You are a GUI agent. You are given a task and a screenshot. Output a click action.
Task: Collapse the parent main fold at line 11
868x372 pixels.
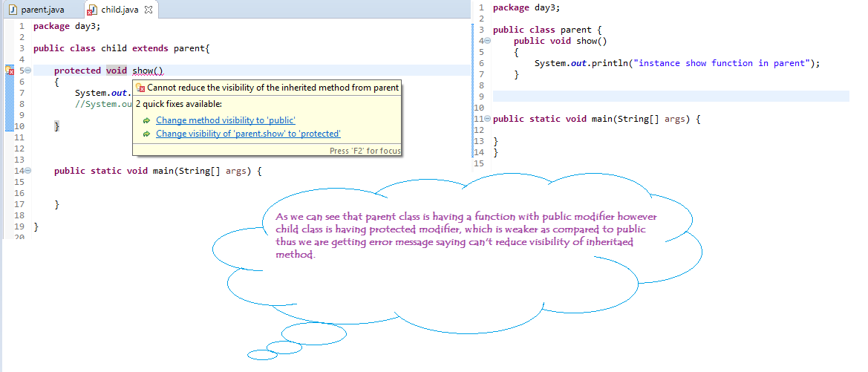coord(488,119)
